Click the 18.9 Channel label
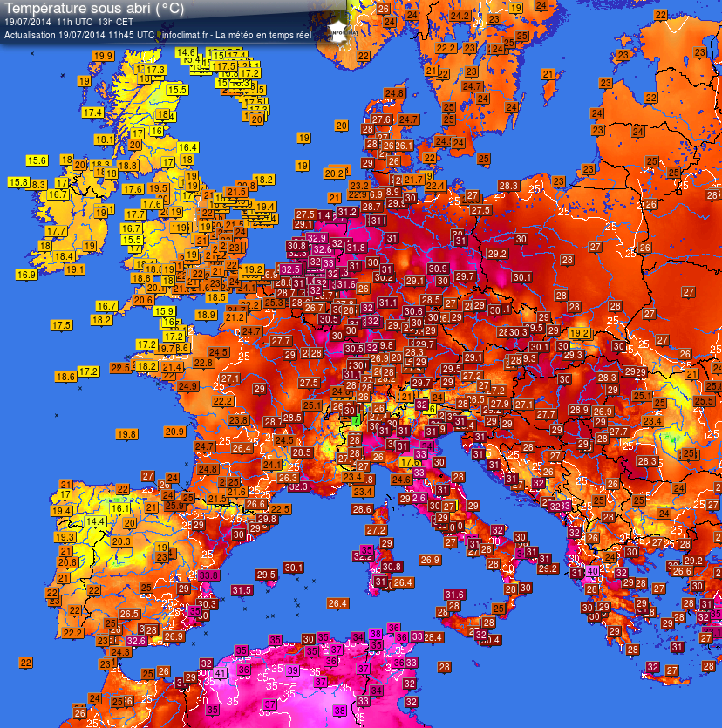 click(x=206, y=315)
